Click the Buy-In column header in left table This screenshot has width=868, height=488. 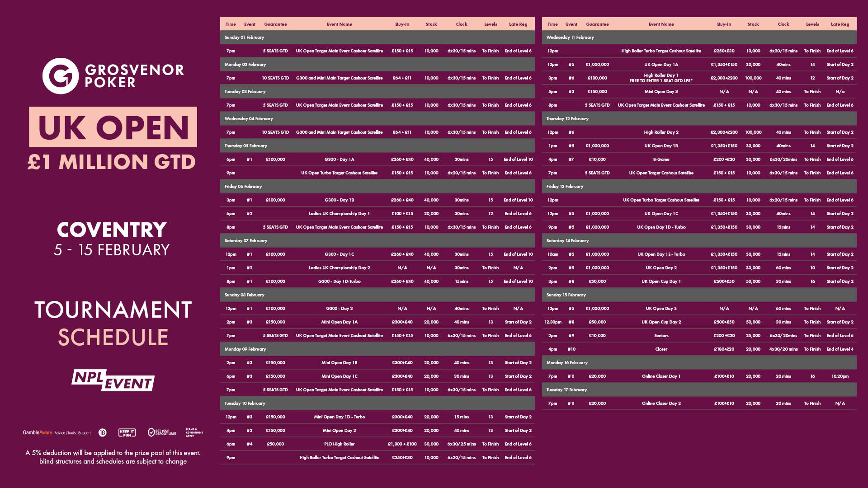pyautogui.click(x=402, y=24)
